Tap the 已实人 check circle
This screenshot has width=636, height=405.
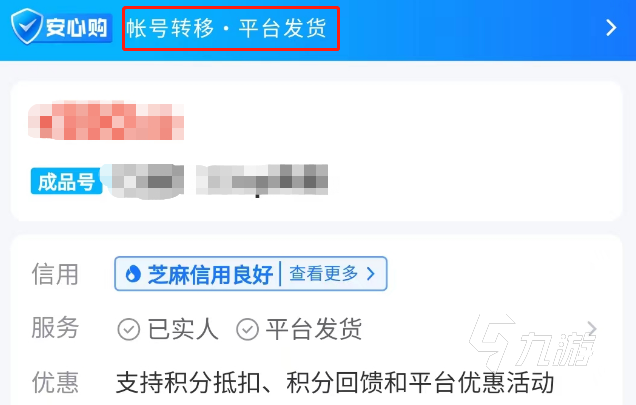[129, 329]
